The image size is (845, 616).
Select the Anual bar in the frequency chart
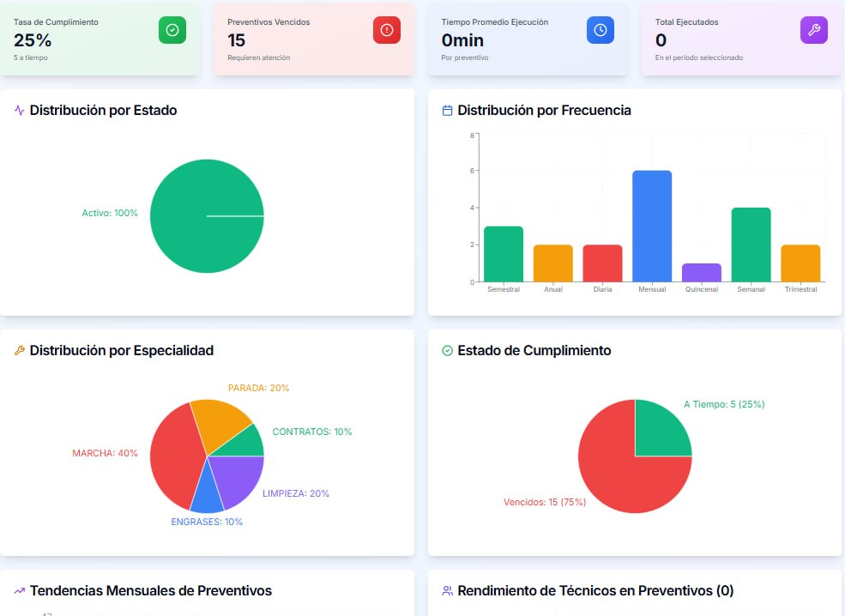point(553,263)
